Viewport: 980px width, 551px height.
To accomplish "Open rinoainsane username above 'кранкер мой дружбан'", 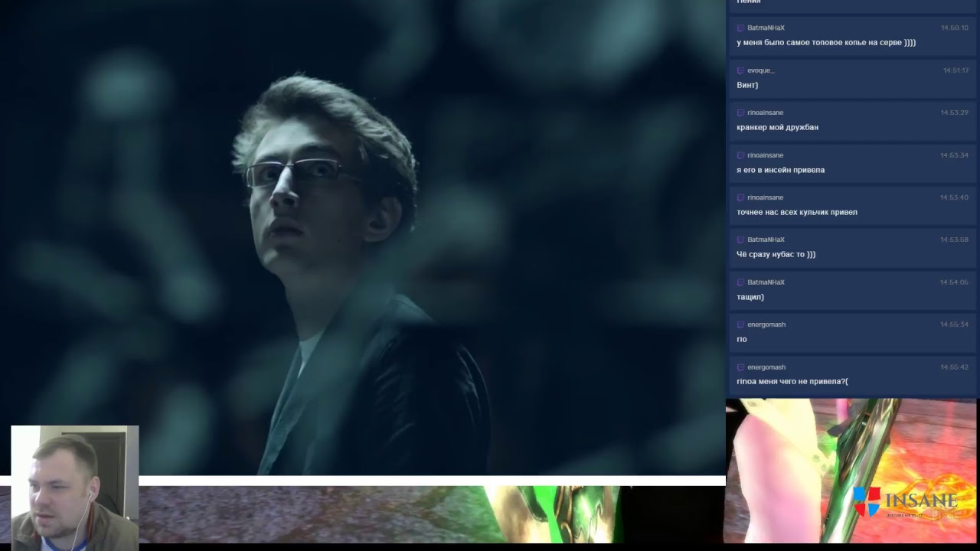I will pos(766,112).
